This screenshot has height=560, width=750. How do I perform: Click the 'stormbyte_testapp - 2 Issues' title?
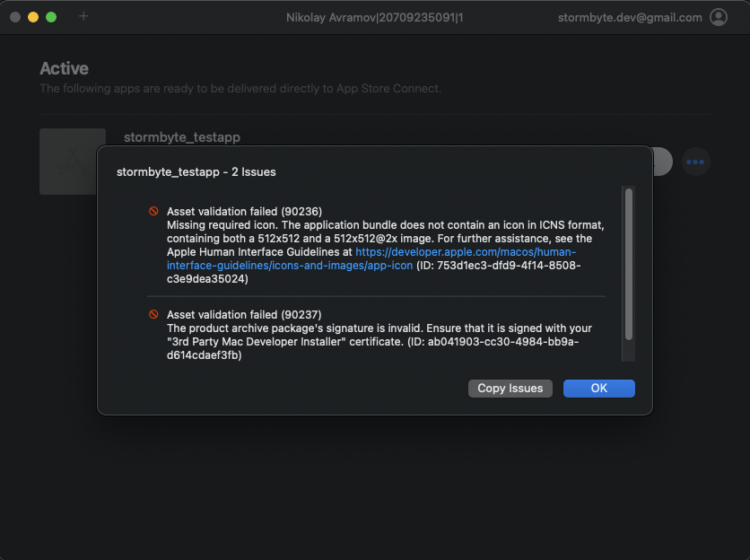pyautogui.click(x=196, y=171)
